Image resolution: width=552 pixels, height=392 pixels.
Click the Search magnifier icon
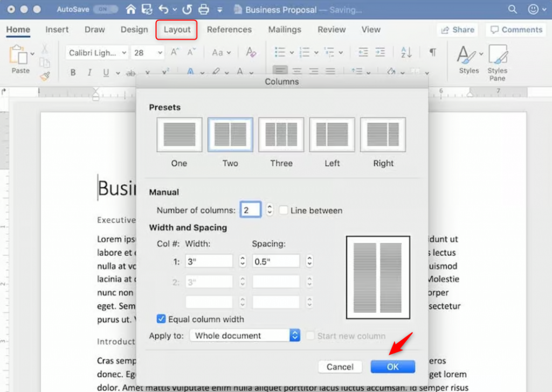512,10
